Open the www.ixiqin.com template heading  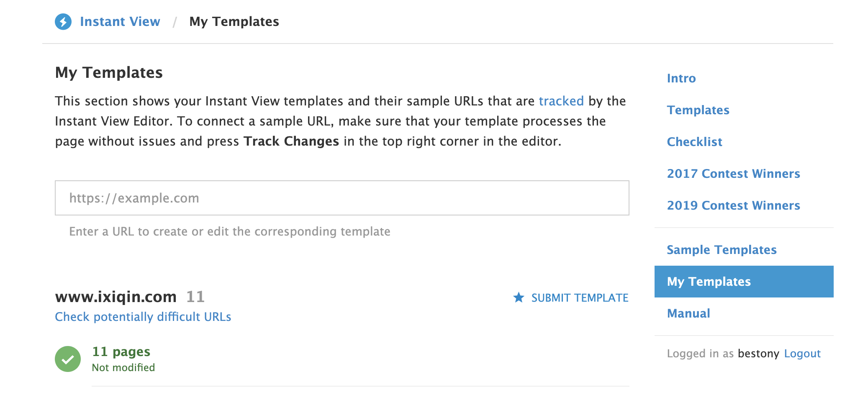(x=116, y=297)
